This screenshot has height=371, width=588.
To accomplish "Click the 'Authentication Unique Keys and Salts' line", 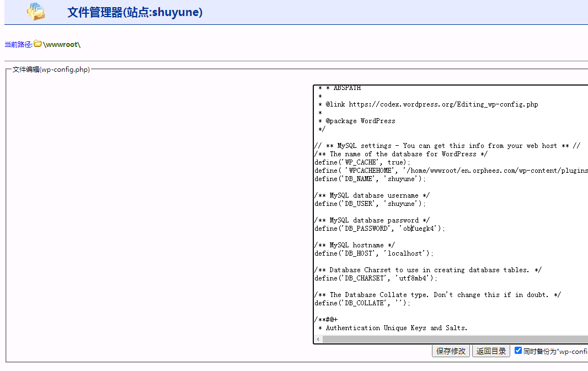I will pos(393,328).
